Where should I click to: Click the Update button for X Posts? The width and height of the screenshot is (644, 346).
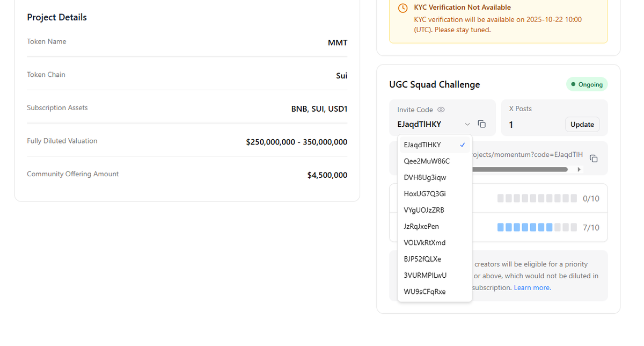tap(582, 125)
